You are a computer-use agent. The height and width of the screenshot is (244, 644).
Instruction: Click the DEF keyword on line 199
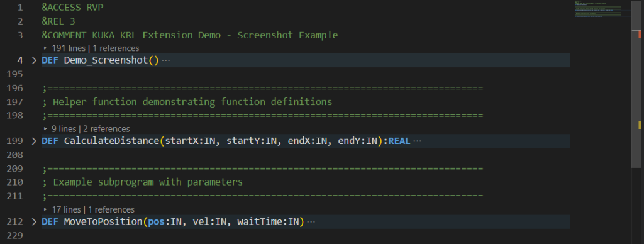tap(50, 141)
